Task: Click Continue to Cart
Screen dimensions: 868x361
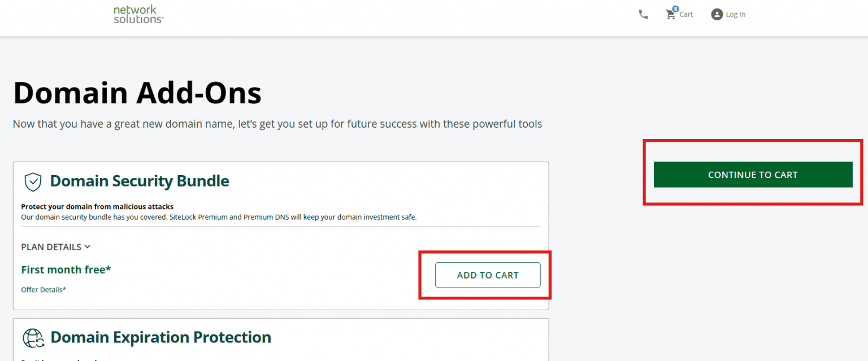Action: (x=753, y=175)
